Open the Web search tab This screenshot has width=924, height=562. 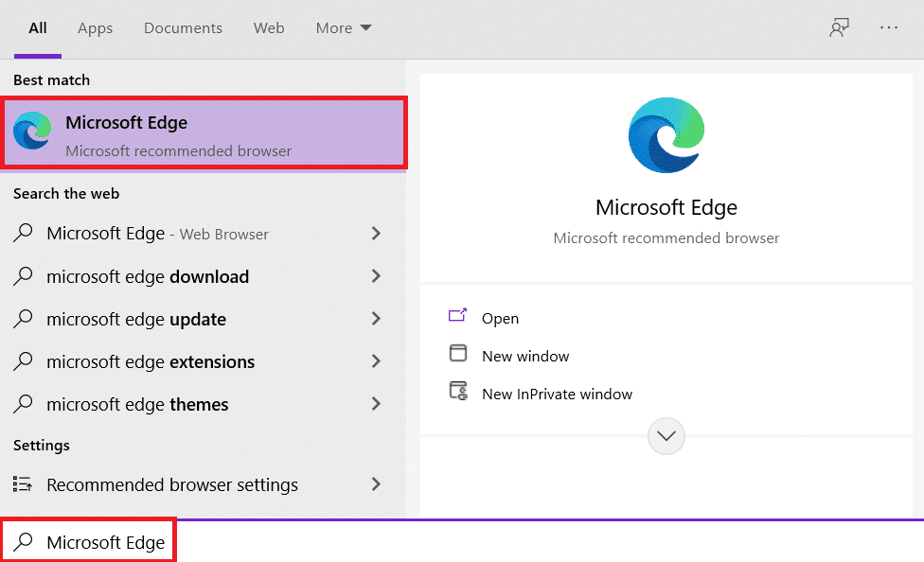tap(269, 27)
